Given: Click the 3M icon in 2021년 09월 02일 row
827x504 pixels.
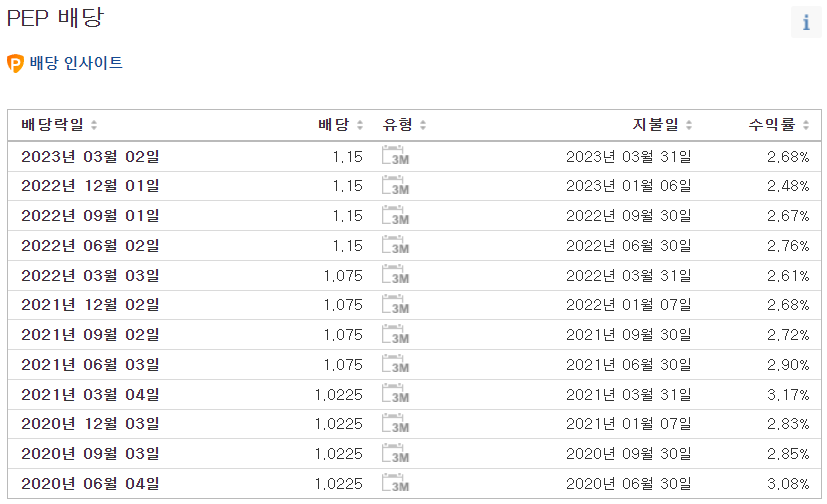Looking at the screenshot, I should pyautogui.click(x=396, y=335).
